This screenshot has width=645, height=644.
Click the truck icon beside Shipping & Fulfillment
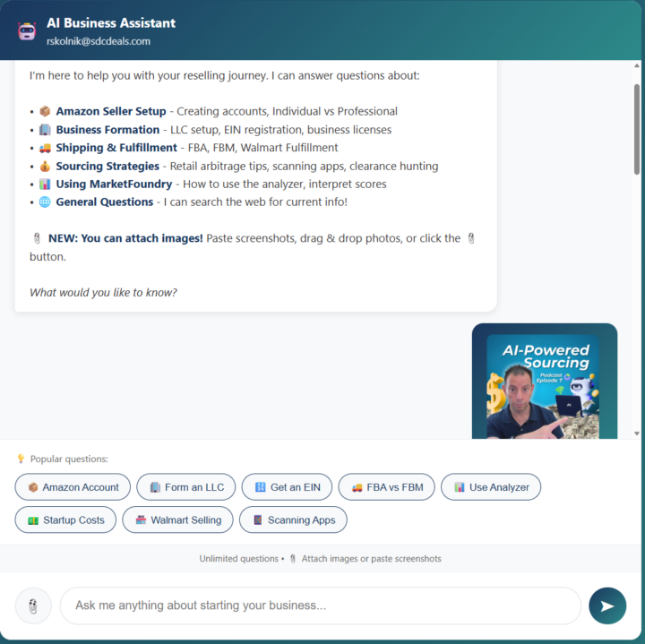[x=45, y=148]
